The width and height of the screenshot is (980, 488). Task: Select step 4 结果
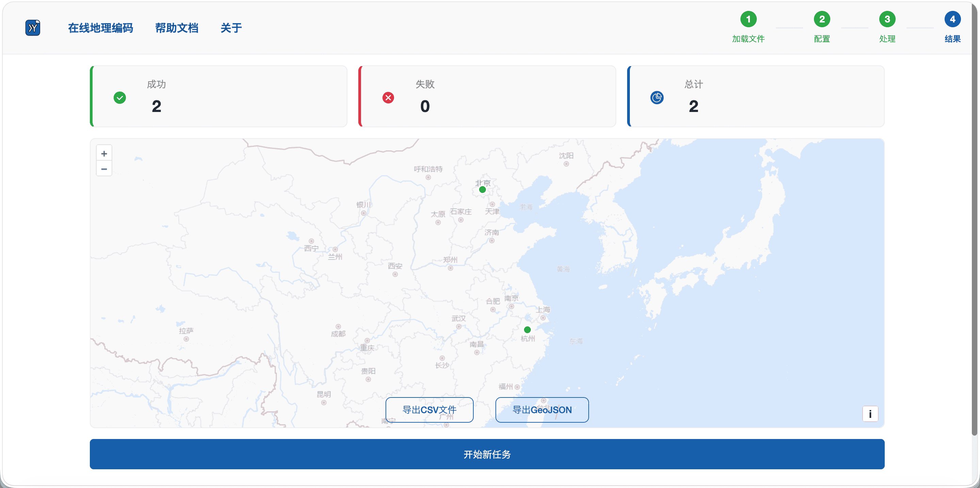click(x=952, y=19)
